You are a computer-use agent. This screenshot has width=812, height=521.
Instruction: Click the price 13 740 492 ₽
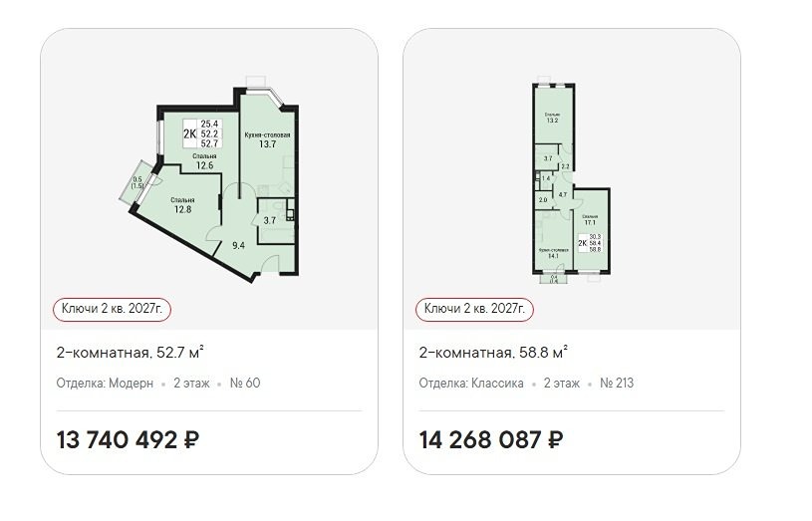click(129, 440)
